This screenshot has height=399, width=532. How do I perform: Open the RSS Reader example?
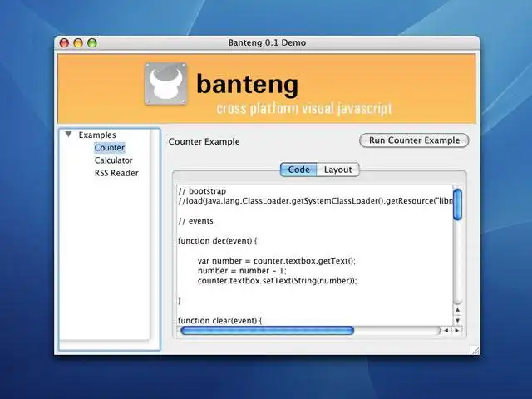116,173
